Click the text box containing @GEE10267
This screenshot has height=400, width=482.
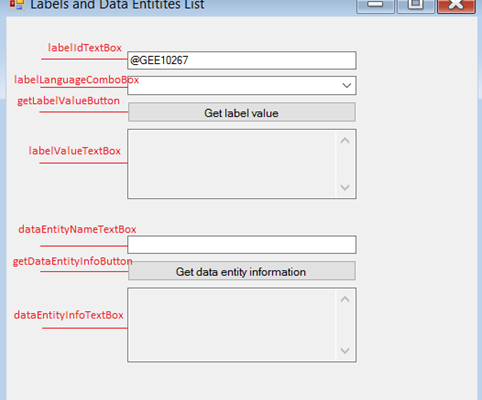tap(242, 60)
